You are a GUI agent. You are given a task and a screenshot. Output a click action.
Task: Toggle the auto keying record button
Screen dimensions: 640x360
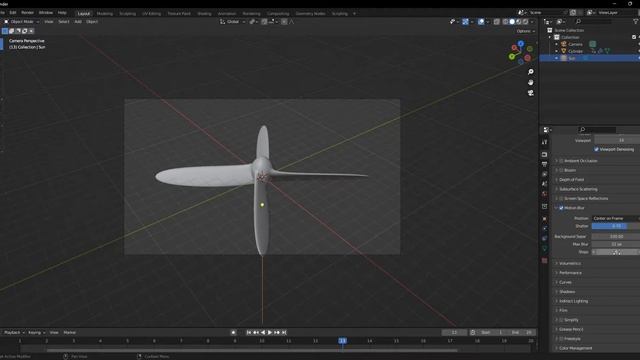[x=233, y=333]
